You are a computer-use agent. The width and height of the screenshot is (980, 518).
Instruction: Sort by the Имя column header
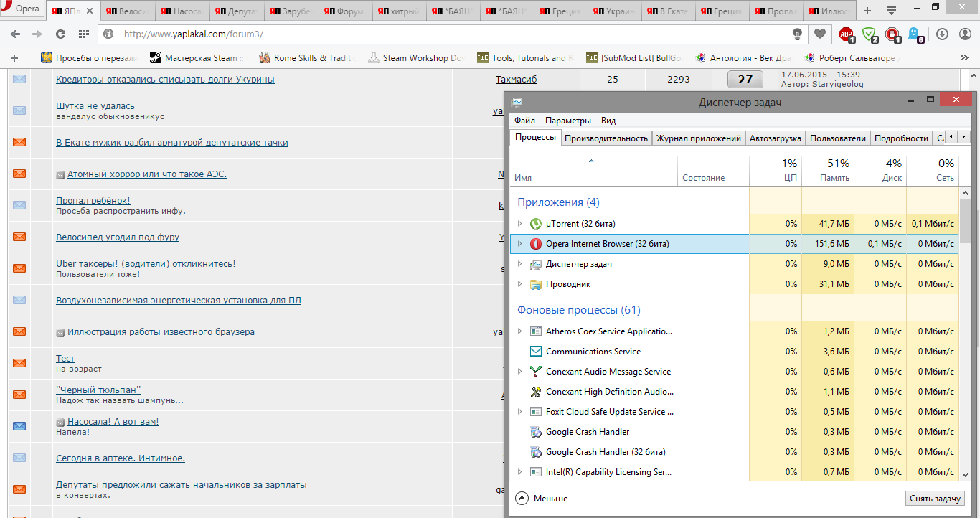point(594,171)
